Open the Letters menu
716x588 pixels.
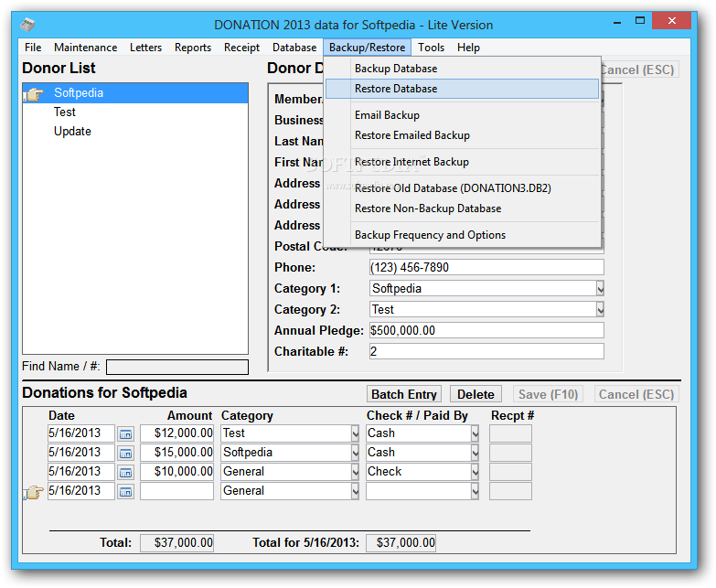(145, 48)
